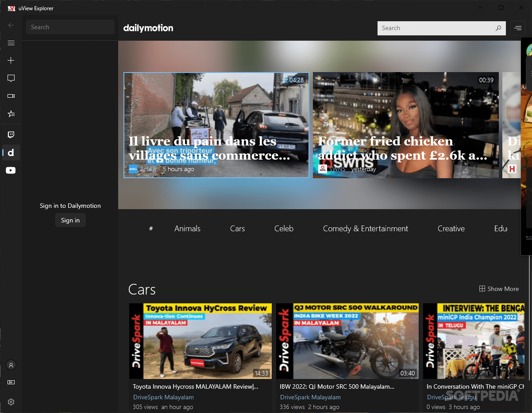Click the plus add icon in sidebar
532x413 pixels.
pos(11,61)
